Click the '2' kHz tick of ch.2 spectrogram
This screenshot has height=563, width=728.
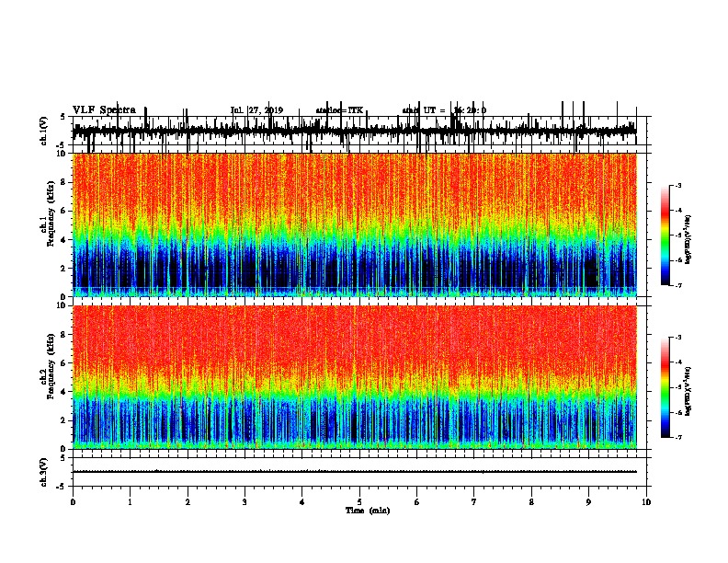[63, 420]
